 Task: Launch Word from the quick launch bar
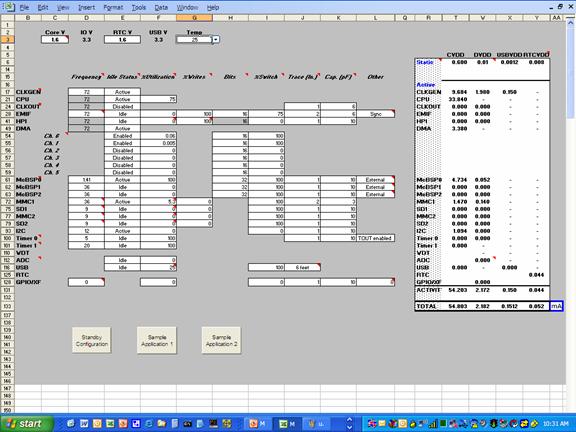tap(84, 424)
